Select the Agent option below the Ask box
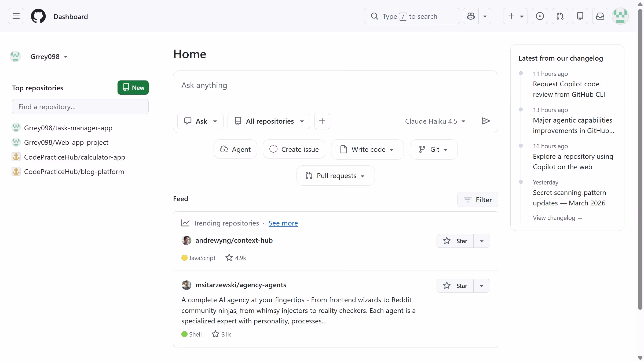Viewport: 644px width, 362px height. pos(235,149)
